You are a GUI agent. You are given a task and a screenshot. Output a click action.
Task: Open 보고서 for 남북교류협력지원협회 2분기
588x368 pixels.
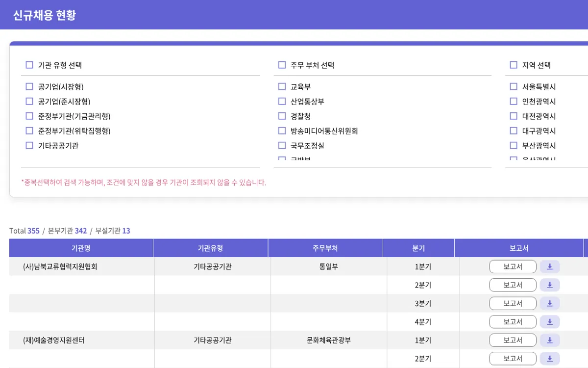513,285
